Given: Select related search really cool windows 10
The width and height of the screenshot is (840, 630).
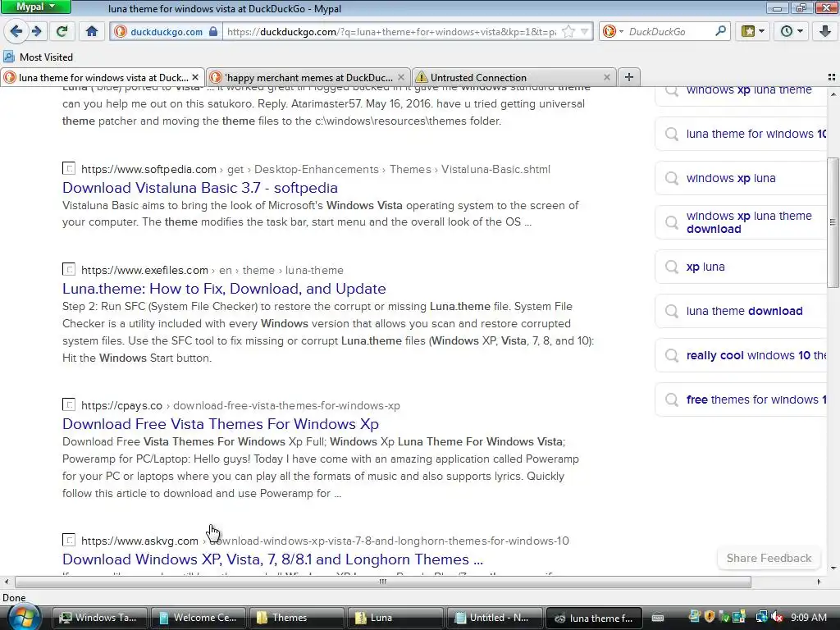Looking at the screenshot, I should [741, 355].
